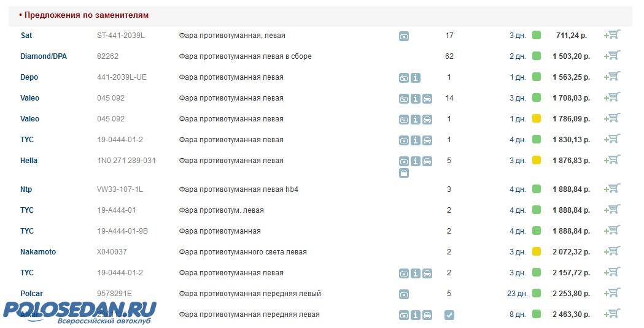Open the car applicability icon in Hella row
The height and width of the screenshot is (328, 644).
click(427, 161)
